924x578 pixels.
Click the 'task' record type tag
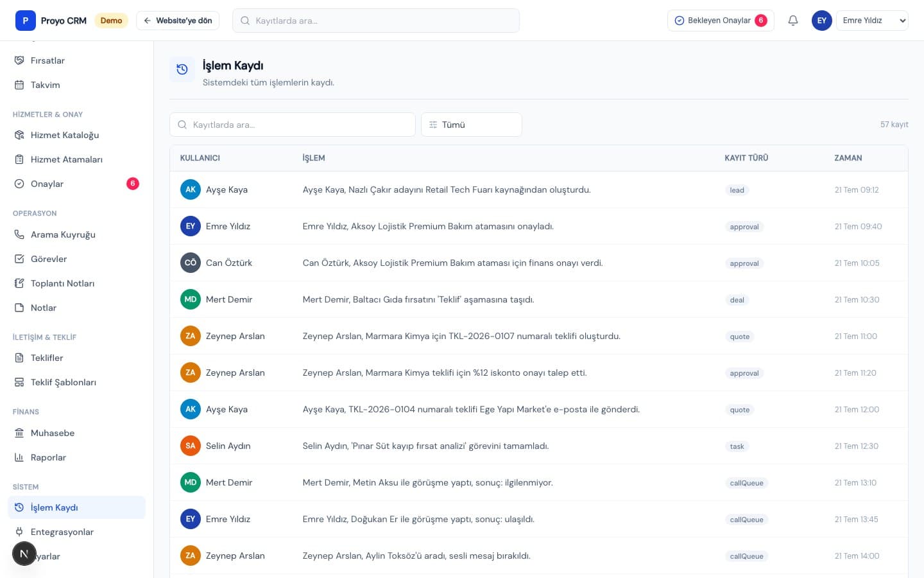[737, 446]
